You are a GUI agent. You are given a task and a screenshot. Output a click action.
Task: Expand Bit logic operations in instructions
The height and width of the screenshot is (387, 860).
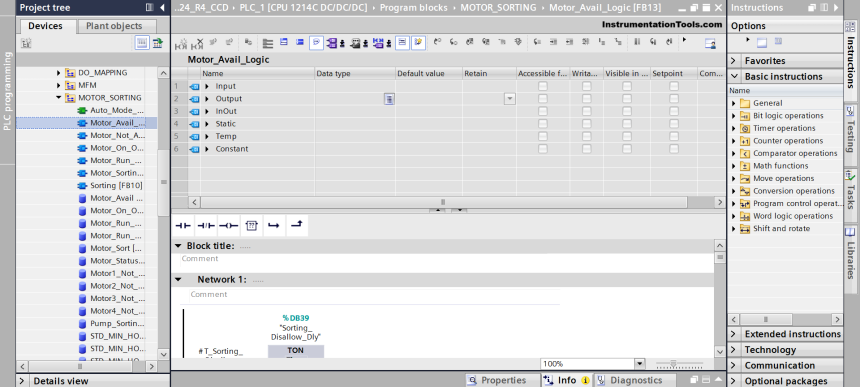click(x=734, y=116)
